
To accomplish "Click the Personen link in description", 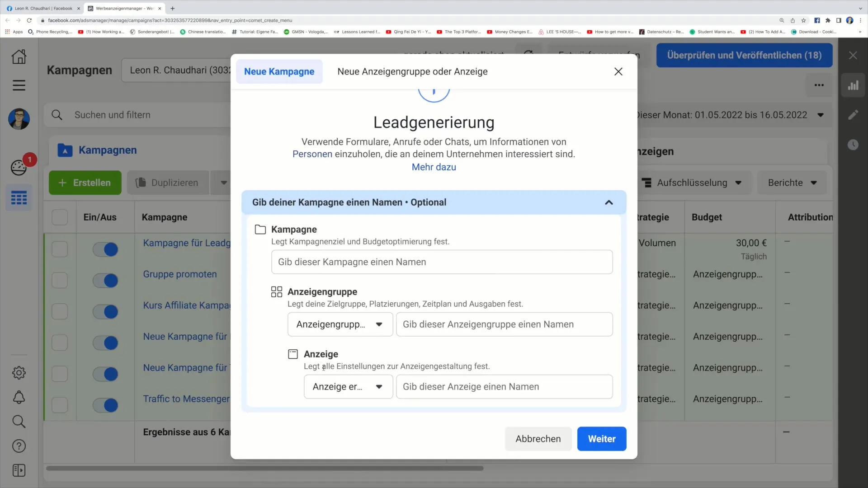I will coord(312,154).
